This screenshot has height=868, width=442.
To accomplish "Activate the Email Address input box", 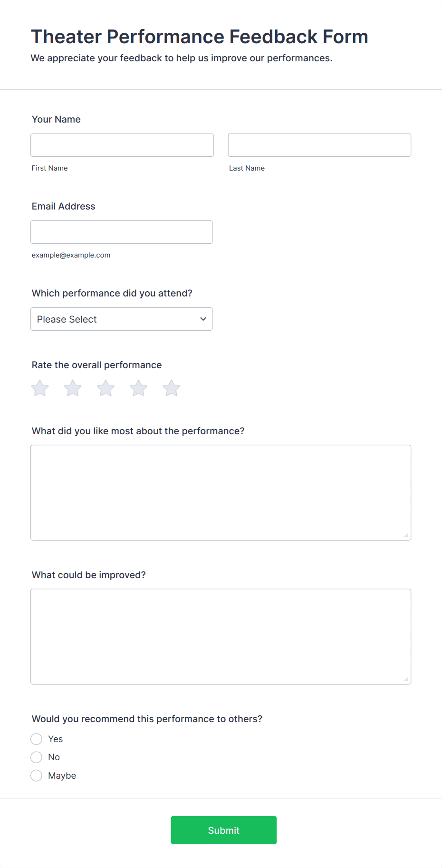I will 122,232.
